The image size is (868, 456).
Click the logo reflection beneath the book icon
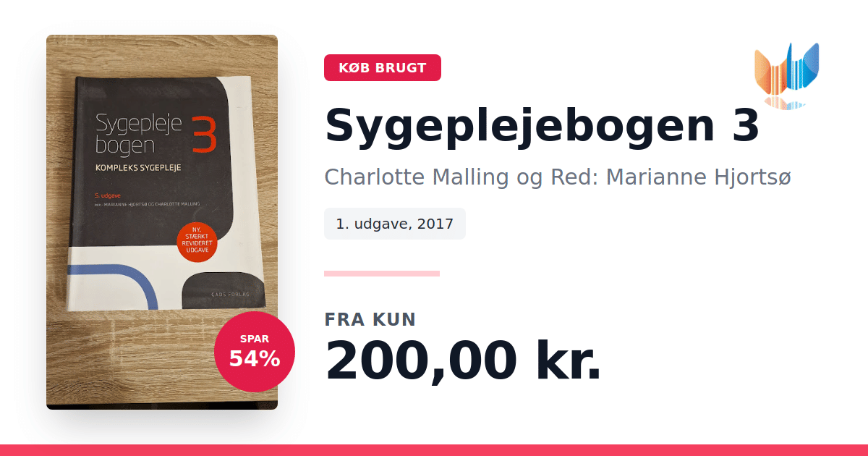click(786, 104)
